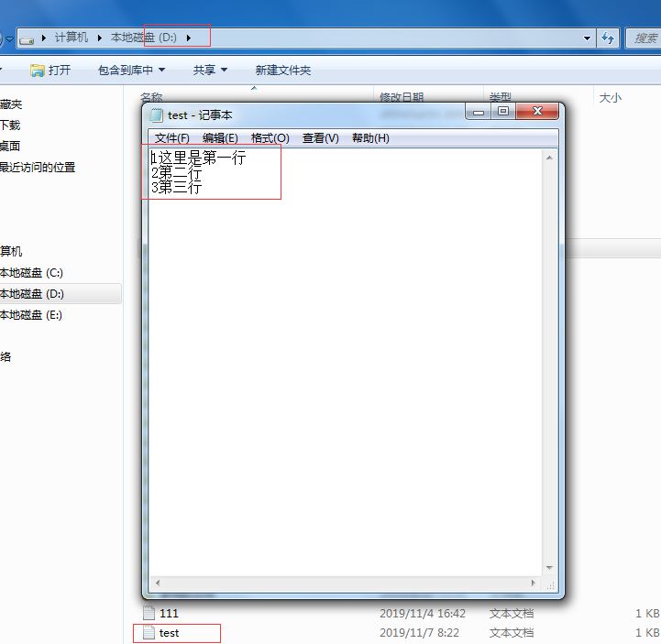This screenshot has height=644, width=661.
Task: Click the test text file icon
Action: tap(149, 633)
